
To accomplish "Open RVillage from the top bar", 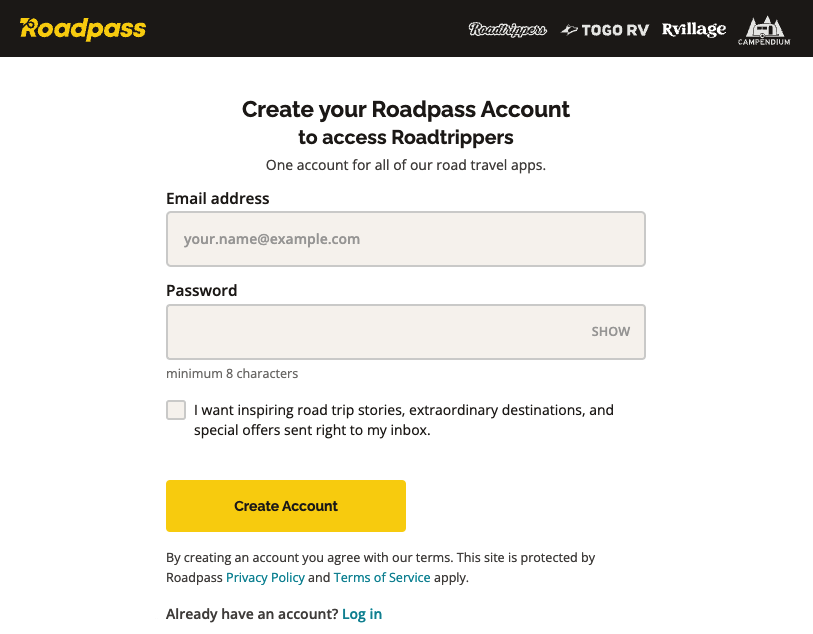I will pos(693,29).
